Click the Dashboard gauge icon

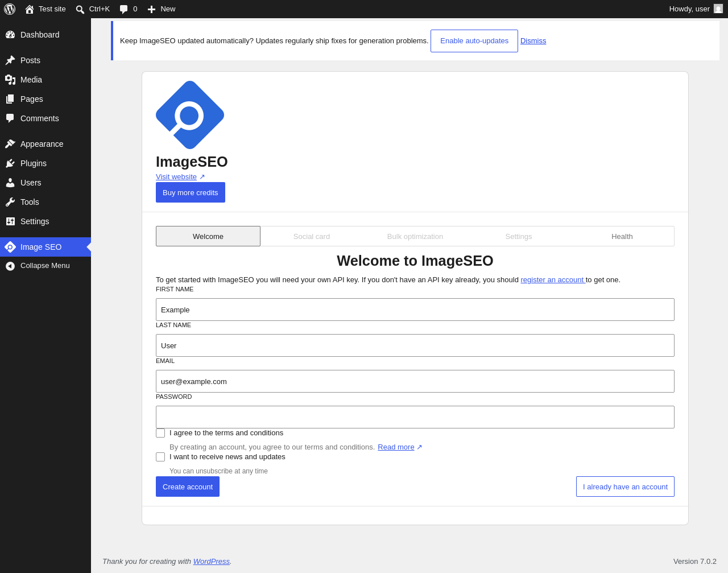(x=10, y=35)
